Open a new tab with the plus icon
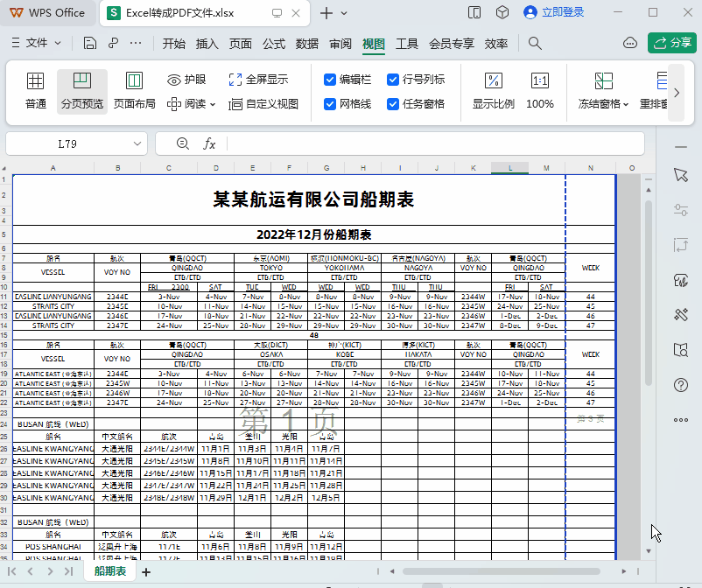This screenshot has width=702, height=588. [x=326, y=13]
